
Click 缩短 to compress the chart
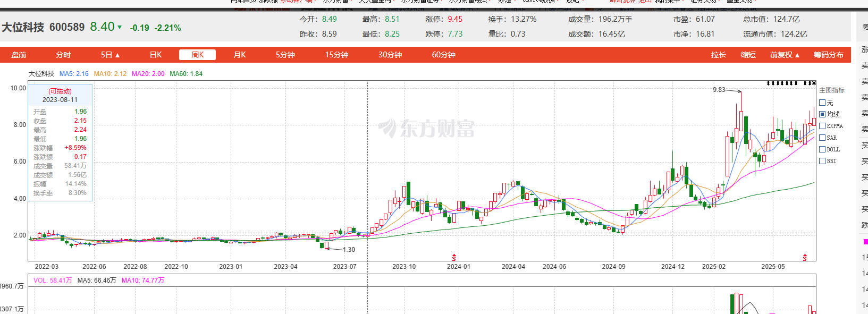(748, 55)
